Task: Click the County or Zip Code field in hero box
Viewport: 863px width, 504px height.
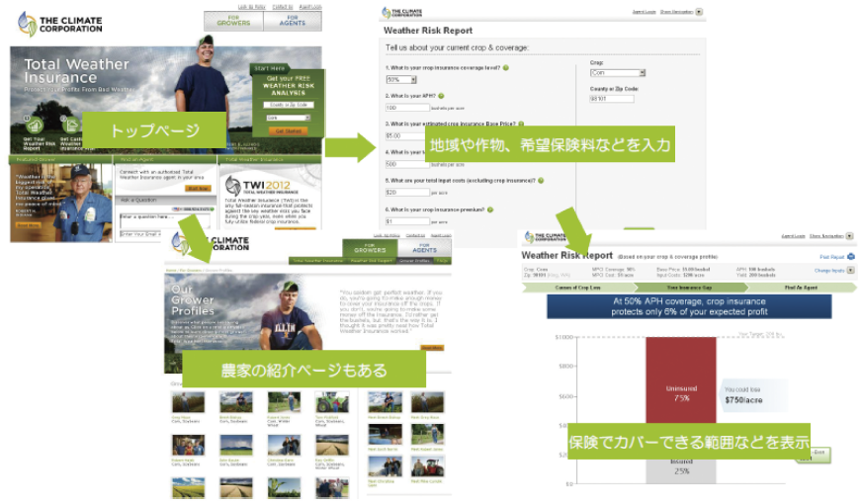Action: point(289,105)
